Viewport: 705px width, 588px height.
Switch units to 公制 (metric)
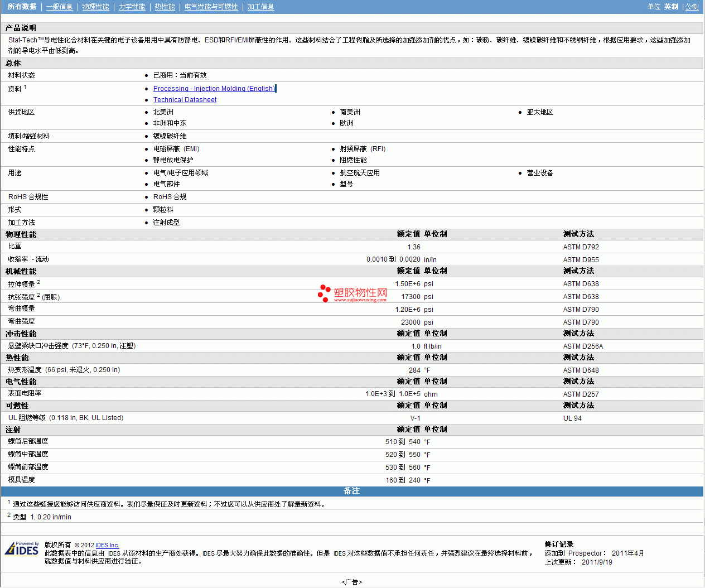pos(692,7)
